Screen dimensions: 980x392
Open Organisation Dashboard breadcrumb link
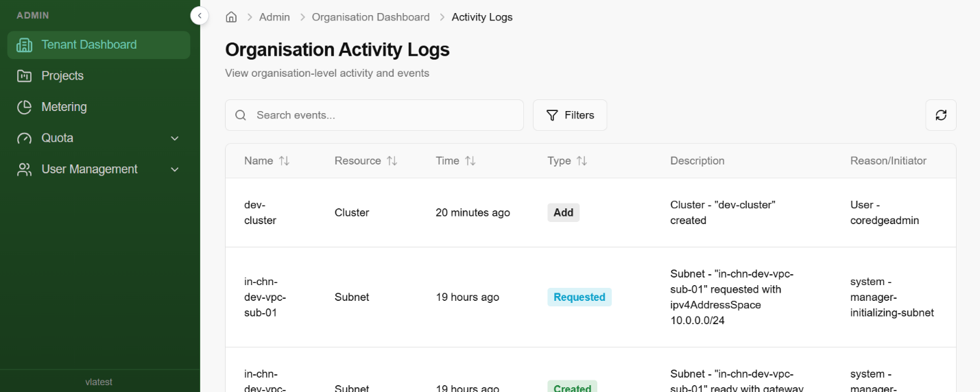(370, 17)
